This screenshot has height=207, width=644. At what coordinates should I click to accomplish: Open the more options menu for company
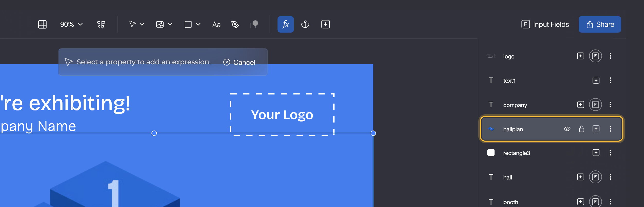610,104
